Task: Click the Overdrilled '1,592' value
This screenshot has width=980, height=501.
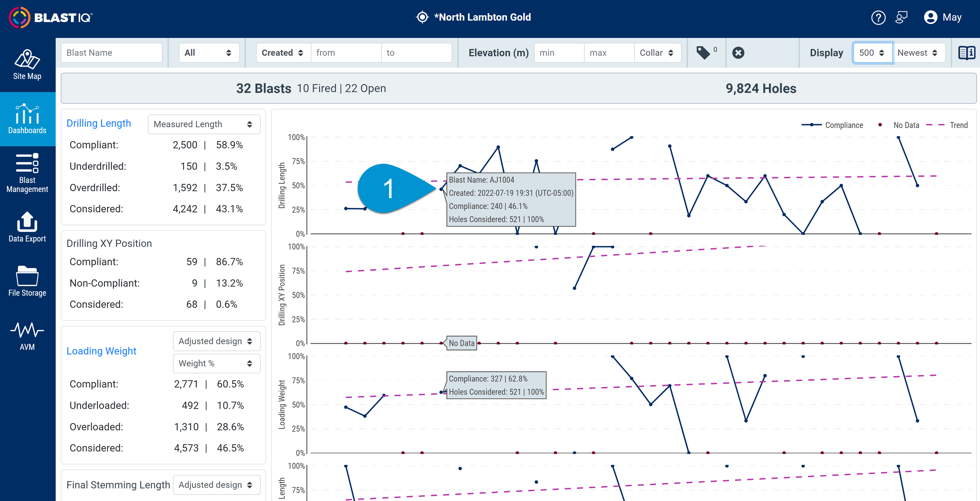Action: pyautogui.click(x=185, y=188)
